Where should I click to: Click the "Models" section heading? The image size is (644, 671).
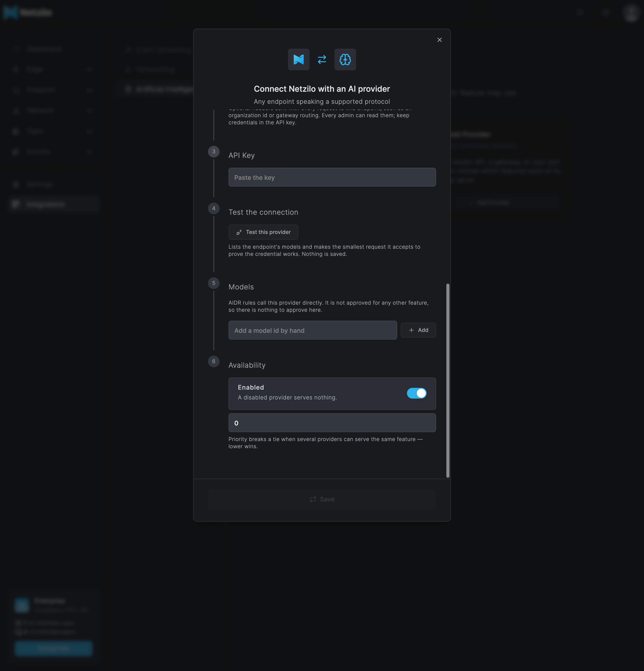click(x=241, y=287)
